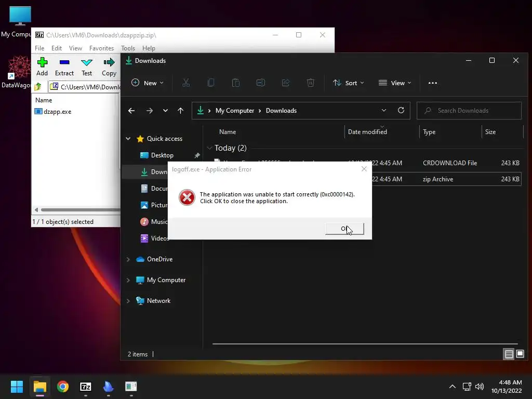This screenshot has height=399, width=532.
Task: Sort by Type column in Explorer
Action: pos(429,132)
